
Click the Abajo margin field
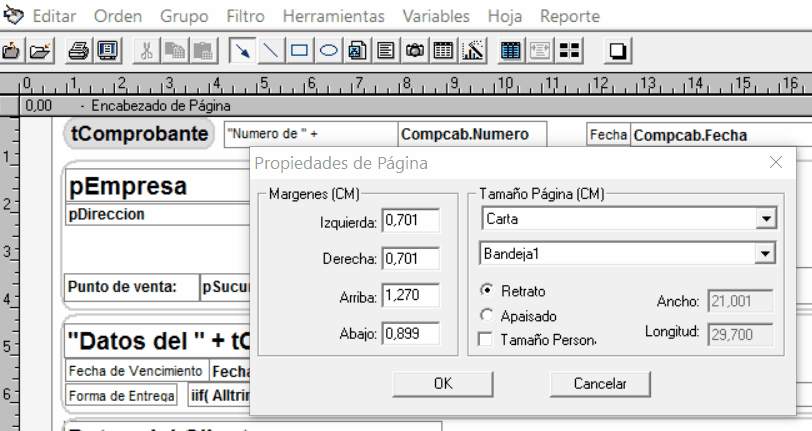411,334
